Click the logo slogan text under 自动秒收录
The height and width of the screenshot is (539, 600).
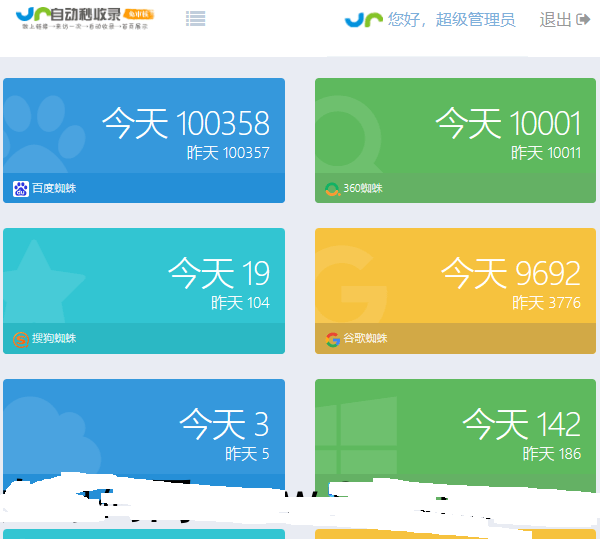85,26
